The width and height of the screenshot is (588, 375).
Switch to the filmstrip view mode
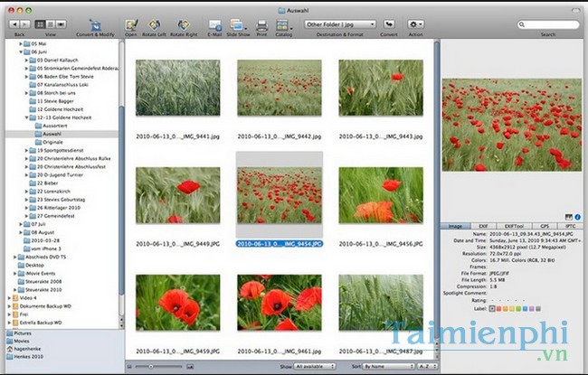point(62,24)
